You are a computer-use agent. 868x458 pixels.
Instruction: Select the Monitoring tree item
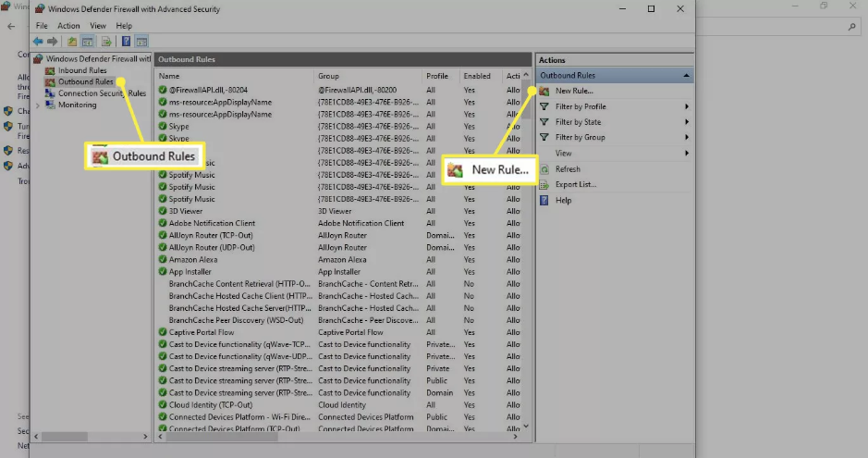(78, 105)
